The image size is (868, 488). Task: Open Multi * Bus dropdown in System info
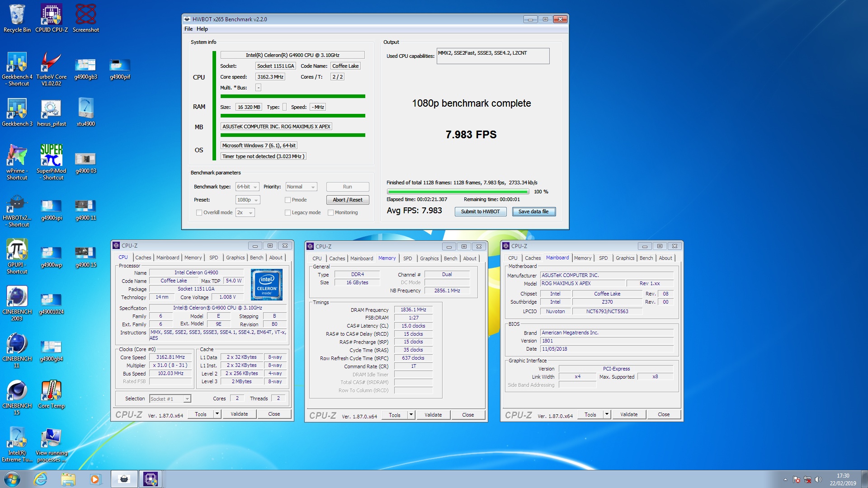(258, 88)
